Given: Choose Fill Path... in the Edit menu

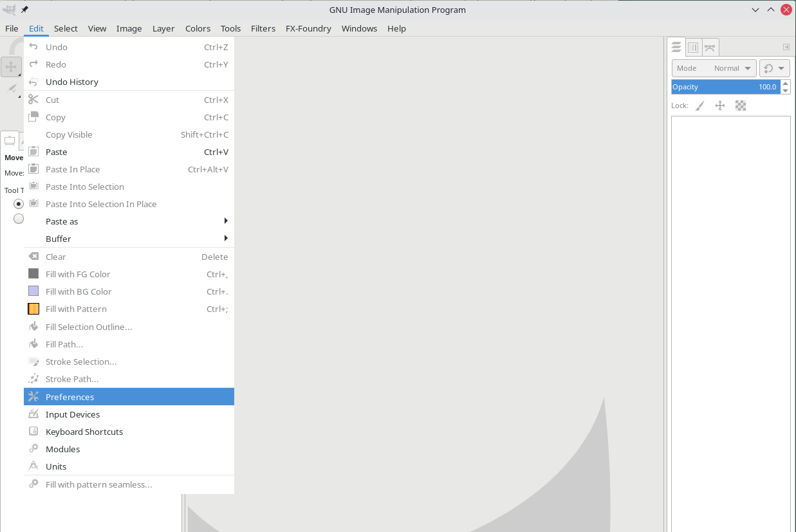Looking at the screenshot, I should (x=129, y=344).
